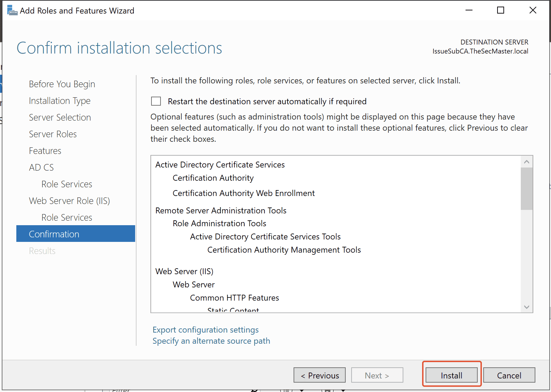
Task: Go to Web Server Role (IIS) step
Action: [69, 201]
